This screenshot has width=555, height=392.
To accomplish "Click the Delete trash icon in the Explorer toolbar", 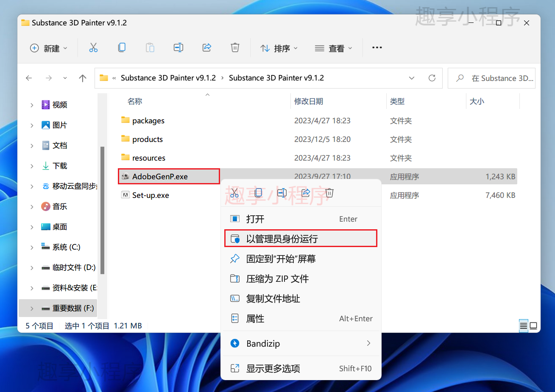I will pos(235,48).
